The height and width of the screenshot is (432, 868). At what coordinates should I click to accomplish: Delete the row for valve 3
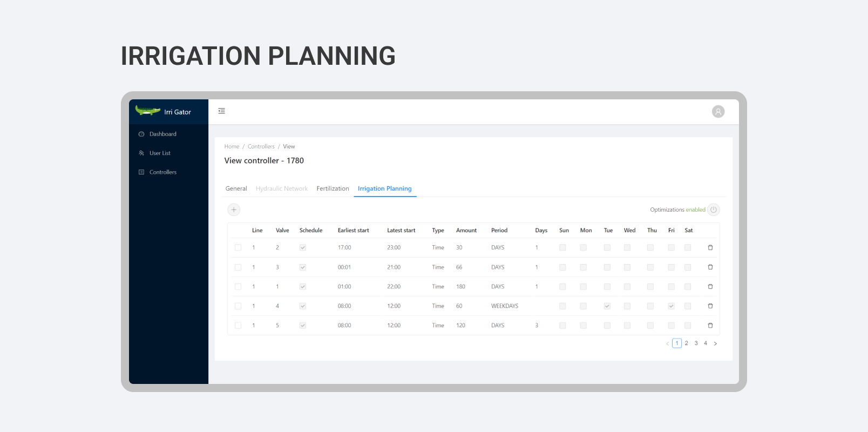tap(710, 267)
